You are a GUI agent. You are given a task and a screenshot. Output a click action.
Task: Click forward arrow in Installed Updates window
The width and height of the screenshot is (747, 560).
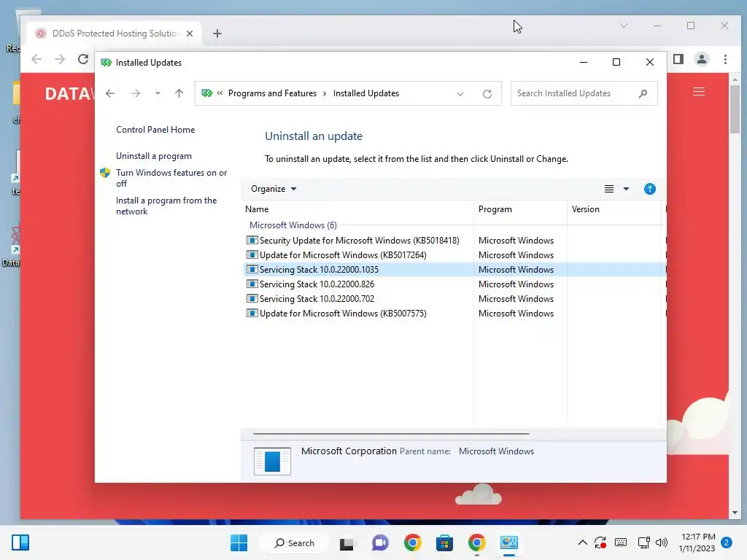coord(135,93)
